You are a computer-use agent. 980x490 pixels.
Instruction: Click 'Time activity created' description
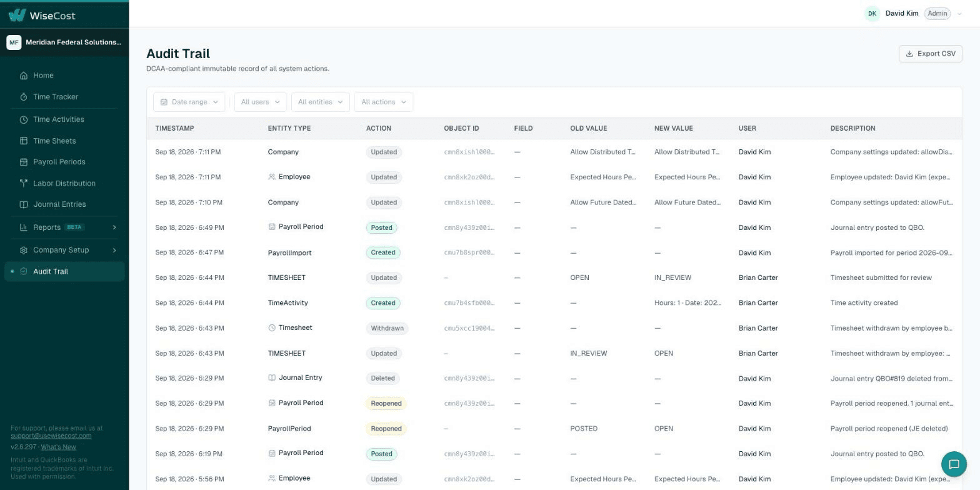point(864,303)
